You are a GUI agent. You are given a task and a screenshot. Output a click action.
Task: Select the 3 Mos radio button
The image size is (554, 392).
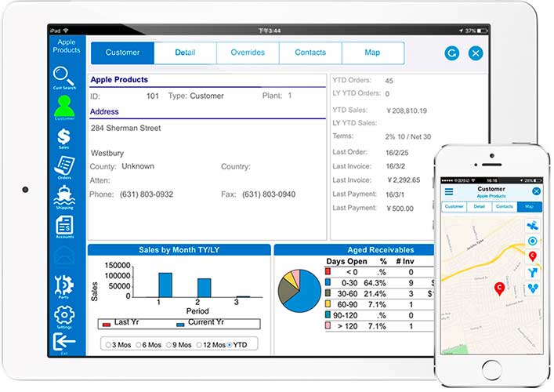[109, 345]
